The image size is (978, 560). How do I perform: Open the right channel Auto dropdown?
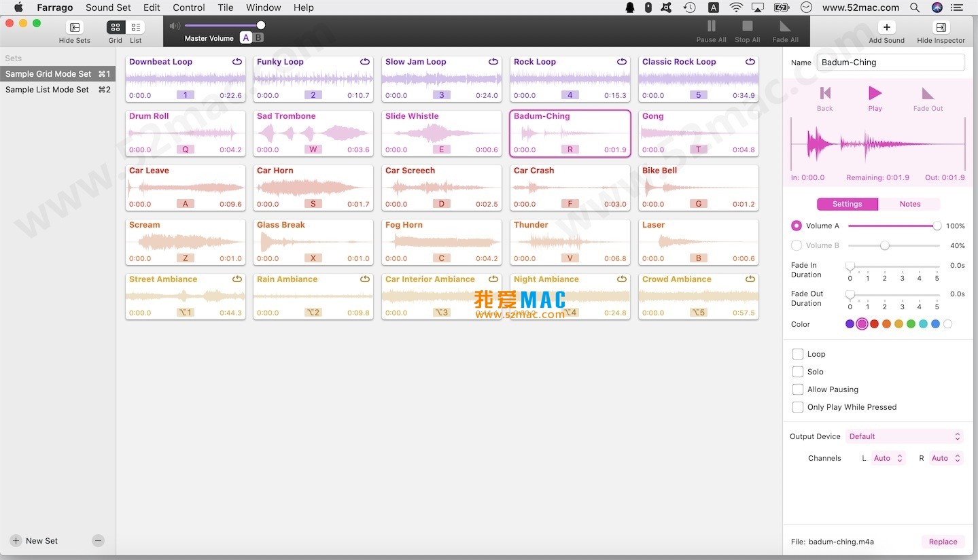tap(946, 458)
